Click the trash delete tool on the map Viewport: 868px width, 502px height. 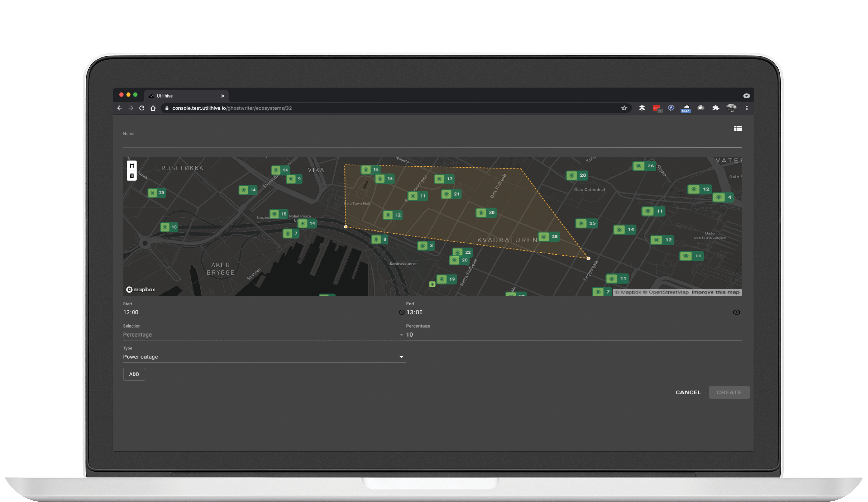click(x=132, y=176)
